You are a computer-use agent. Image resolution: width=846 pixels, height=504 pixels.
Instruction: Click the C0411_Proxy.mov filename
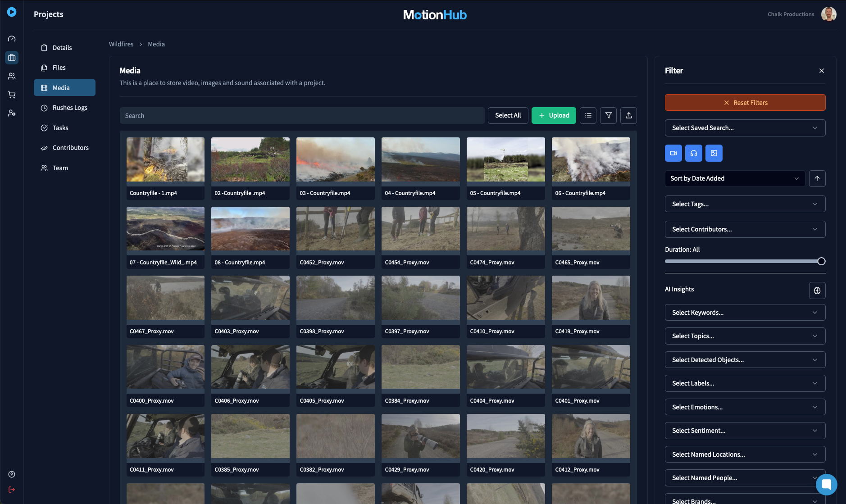(152, 470)
